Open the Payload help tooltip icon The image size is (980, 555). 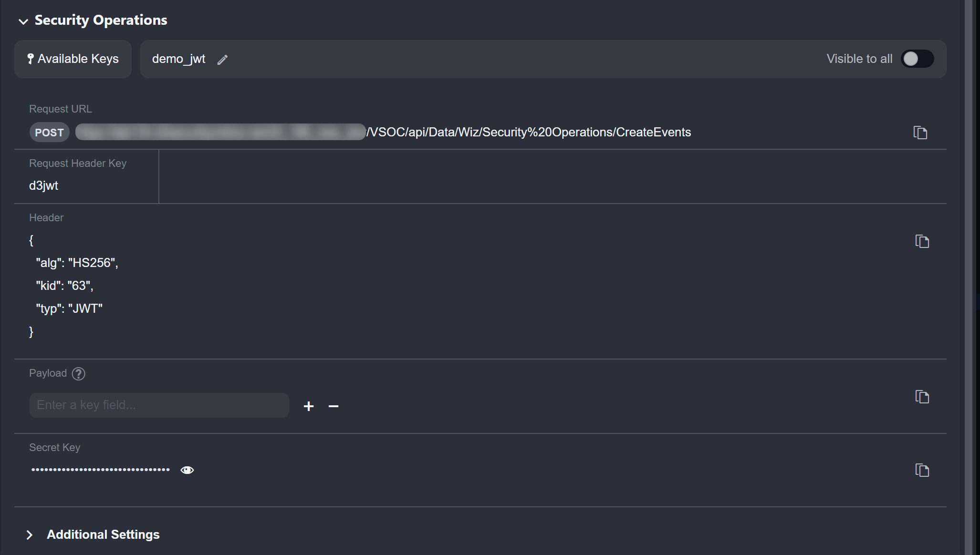pos(78,374)
